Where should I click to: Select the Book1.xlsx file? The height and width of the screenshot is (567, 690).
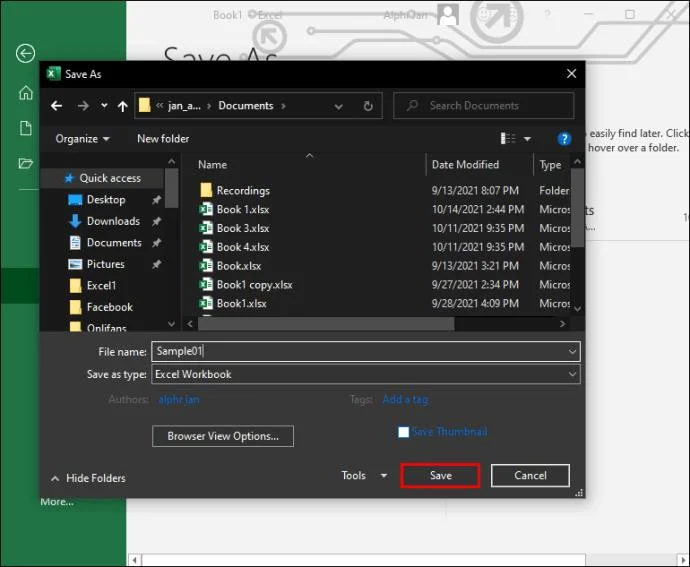click(x=233, y=303)
